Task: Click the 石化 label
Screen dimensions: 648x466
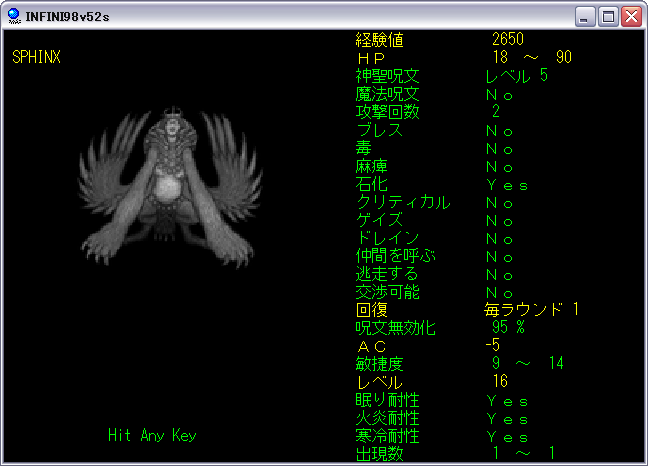Action: click(x=371, y=184)
